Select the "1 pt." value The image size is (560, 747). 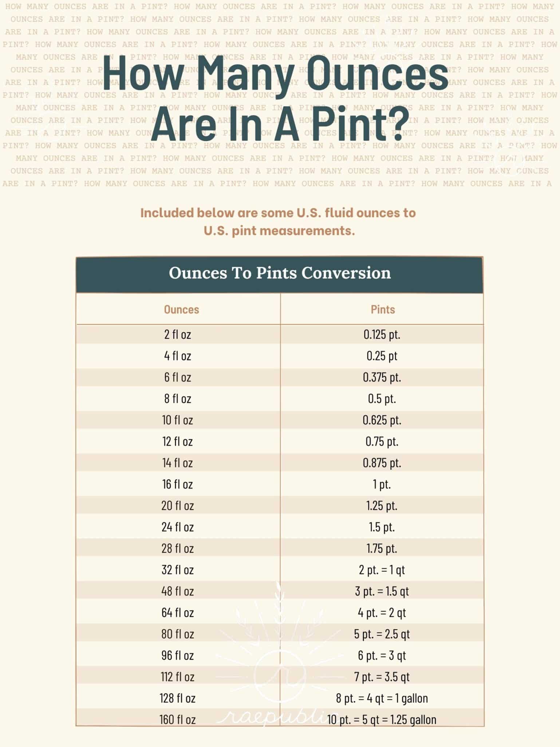(x=382, y=484)
